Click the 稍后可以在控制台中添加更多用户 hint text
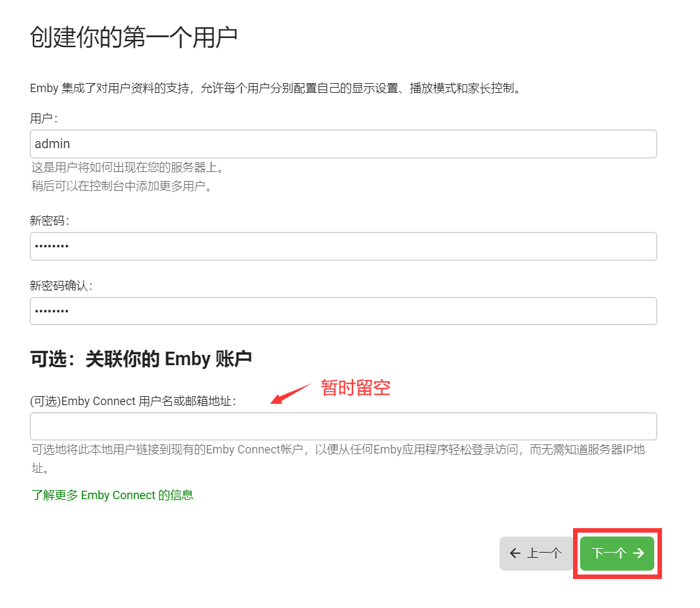The height and width of the screenshot is (608, 700). (x=122, y=187)
